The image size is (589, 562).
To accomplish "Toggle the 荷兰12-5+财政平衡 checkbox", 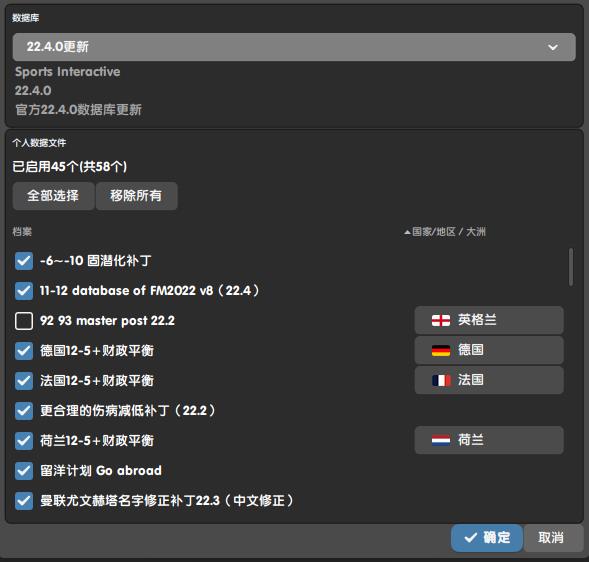I will [24, 441].
